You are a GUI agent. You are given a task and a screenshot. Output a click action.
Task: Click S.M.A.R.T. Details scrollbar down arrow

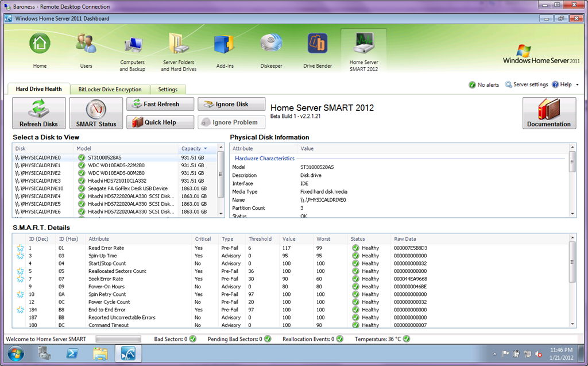572,324
